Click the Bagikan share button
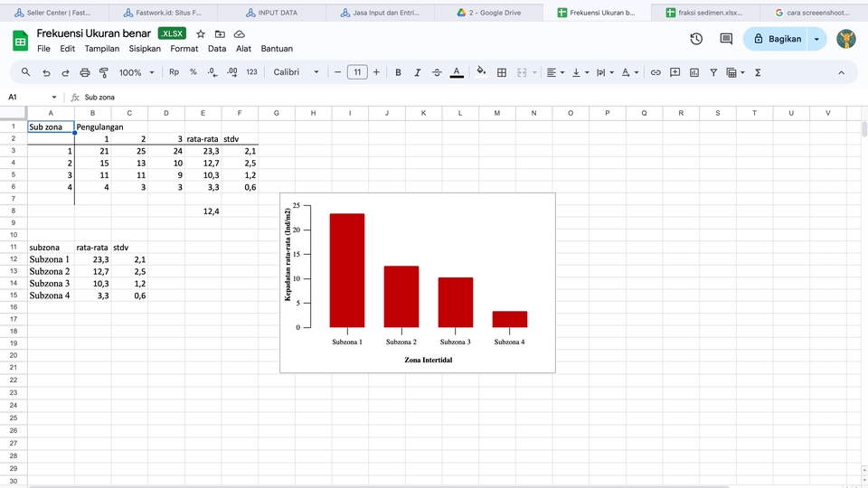 (776, 39)
